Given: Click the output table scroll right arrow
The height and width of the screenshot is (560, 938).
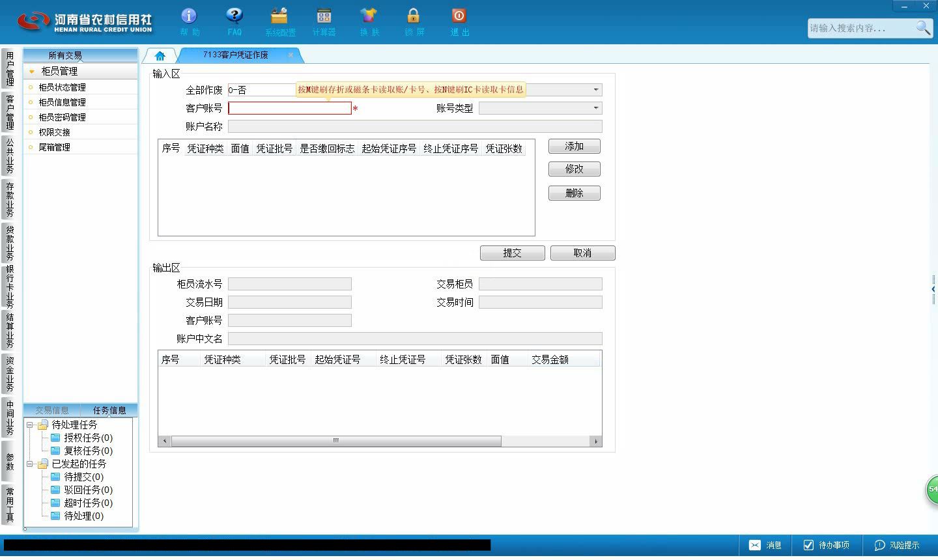Looking at the screenshot, I should click(x=595, y=441).
